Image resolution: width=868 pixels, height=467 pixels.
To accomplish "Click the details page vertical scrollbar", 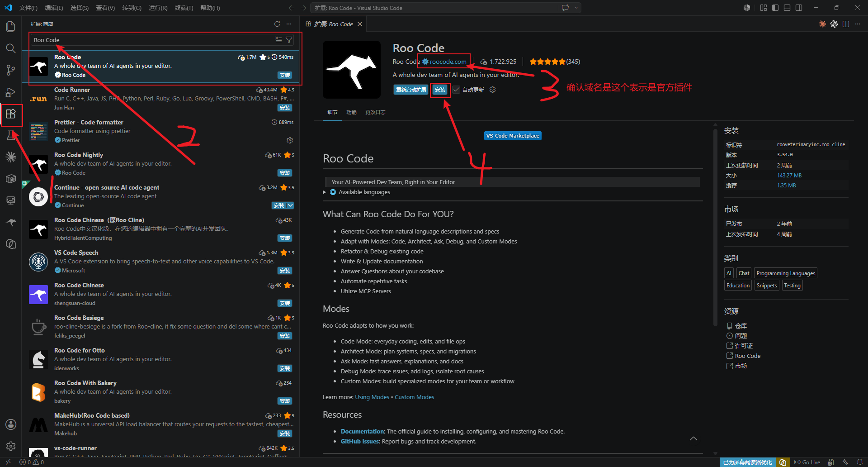I will tap(715, 227).
